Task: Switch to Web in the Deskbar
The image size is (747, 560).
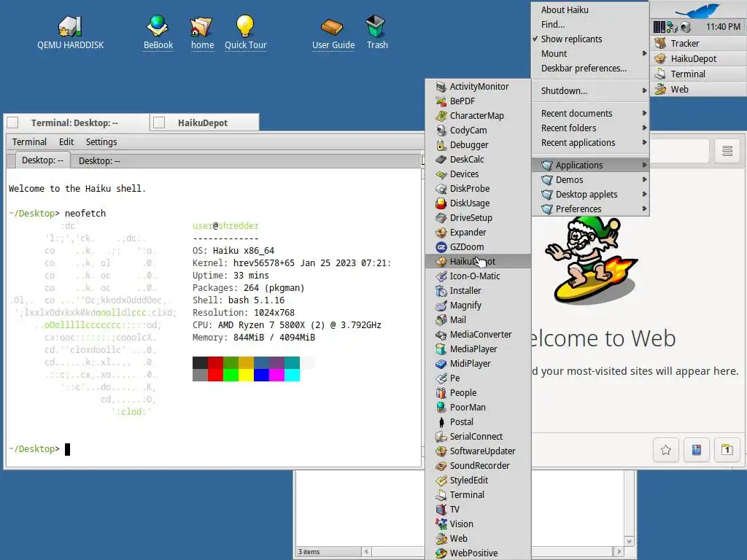Action: (699, 89)
